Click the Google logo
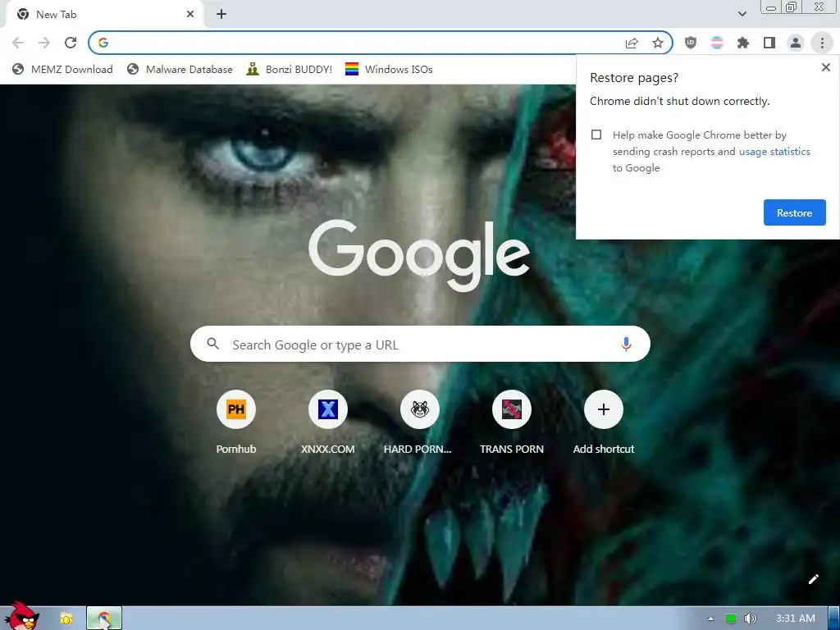The height and width of the screenshot is (630, 840). [419, 255]
